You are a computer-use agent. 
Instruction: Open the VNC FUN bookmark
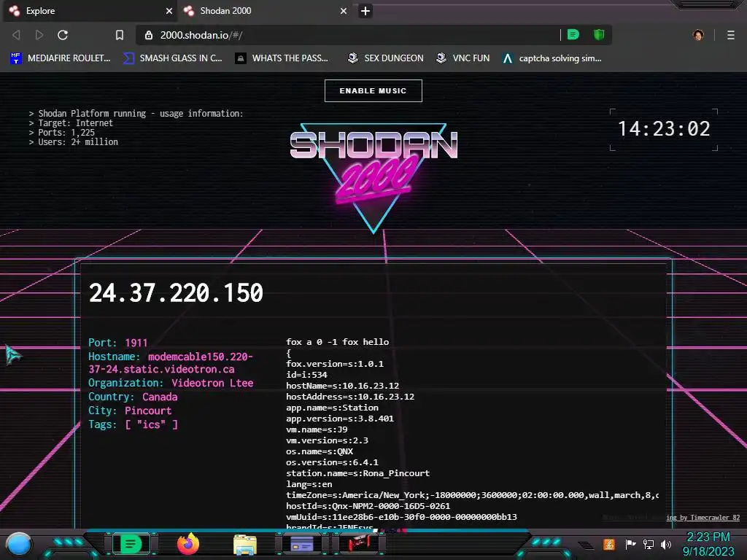coord(462,58)
